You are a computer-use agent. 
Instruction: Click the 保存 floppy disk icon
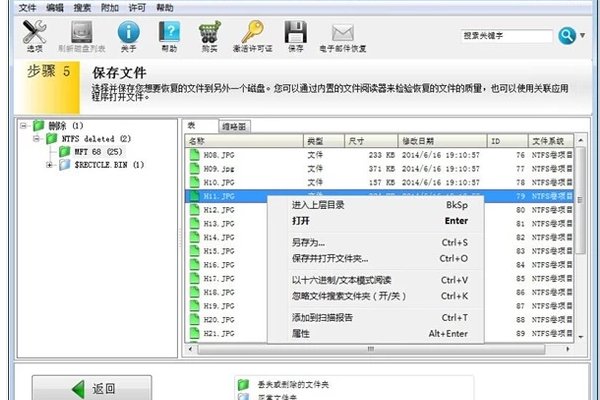click(295, 32)
